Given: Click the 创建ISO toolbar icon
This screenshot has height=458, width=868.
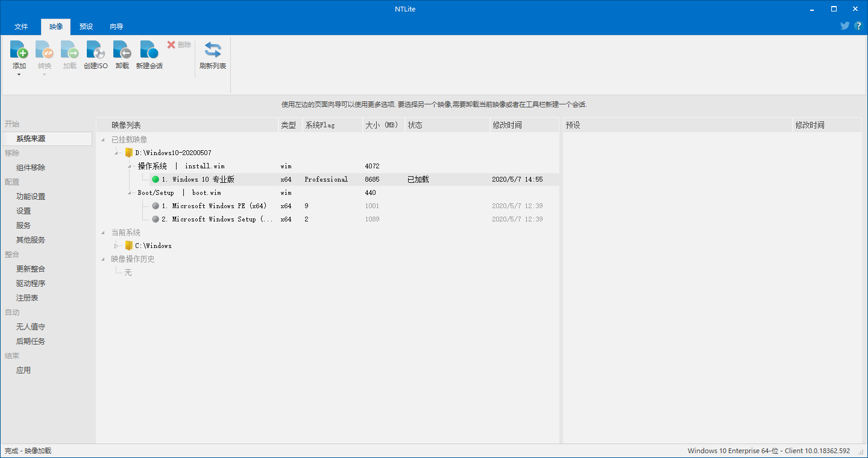Looking at the screenshot, I should [x=96, y=49].
